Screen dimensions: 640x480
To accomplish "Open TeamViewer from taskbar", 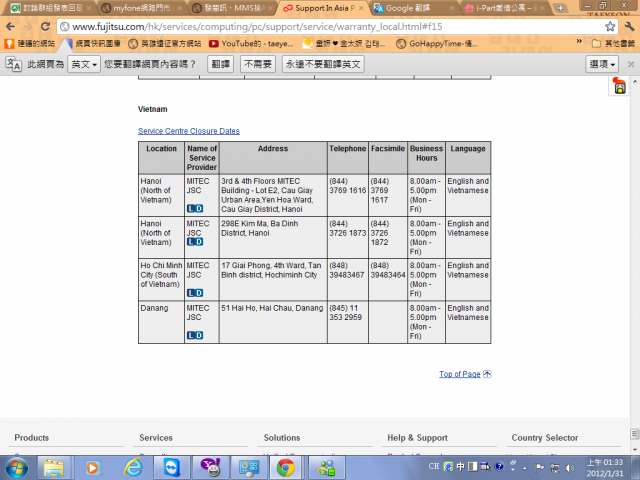I will point(171,468).
